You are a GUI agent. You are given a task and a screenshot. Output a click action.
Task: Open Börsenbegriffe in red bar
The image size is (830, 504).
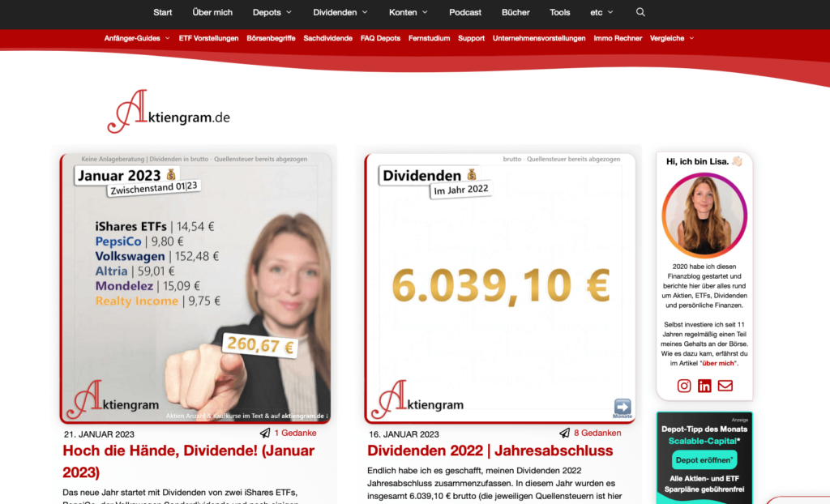pyautogui.click(x=271, y=38)
